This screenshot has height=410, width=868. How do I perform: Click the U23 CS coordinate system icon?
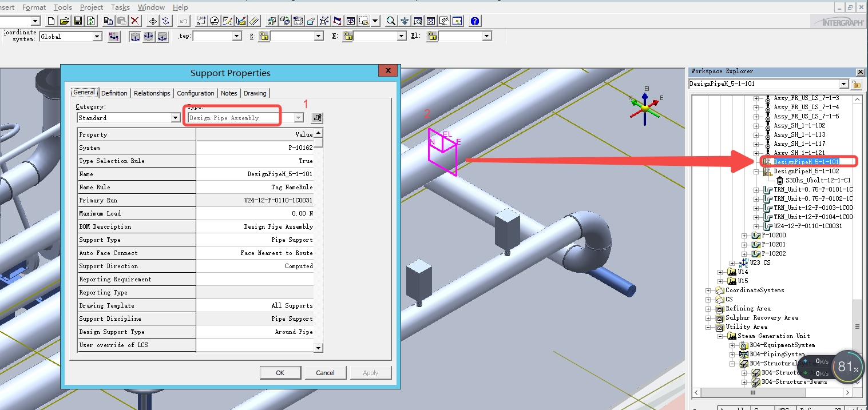click(743, 262)
